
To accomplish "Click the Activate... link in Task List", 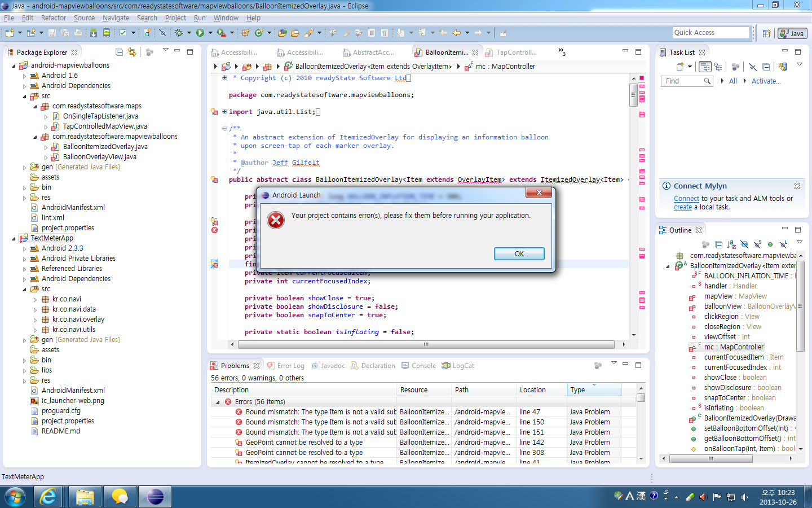I will click(x=766, y=81).
